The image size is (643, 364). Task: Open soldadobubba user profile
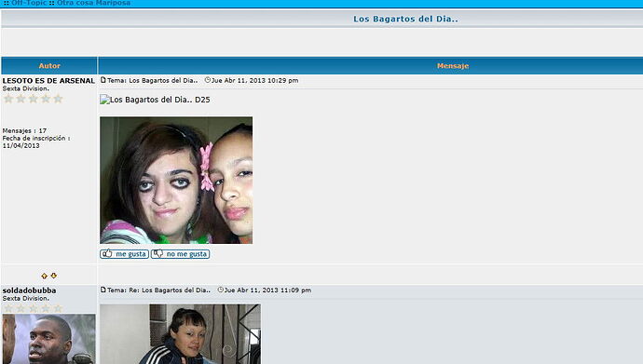click(29, 290)
